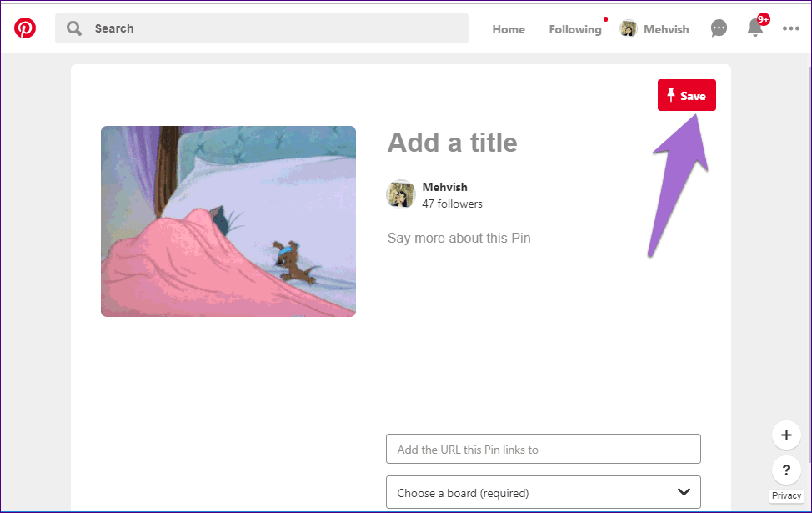Image resolution: width=812 pixels, height=513 pixels.
Task: Open the question mark help button
Action: (x=786, y=470)
